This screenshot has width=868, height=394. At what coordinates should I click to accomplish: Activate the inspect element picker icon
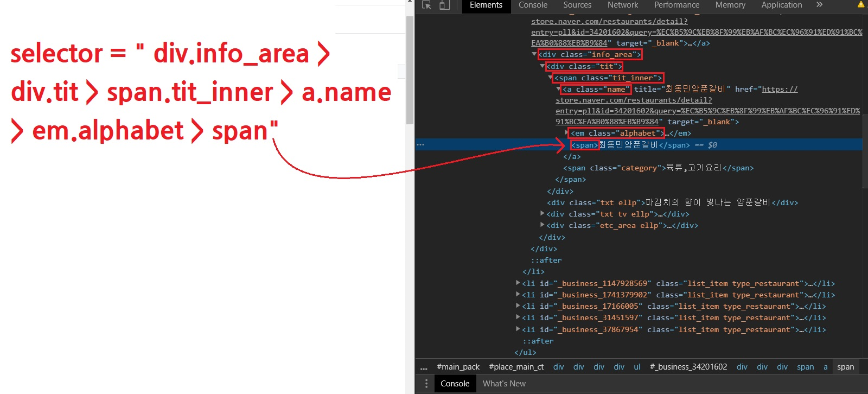point(426,5)
